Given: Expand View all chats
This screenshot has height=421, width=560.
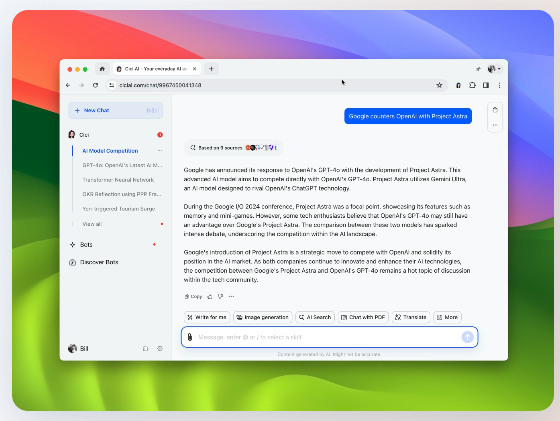Looking at the screenshot, I should [x=92, y=224].
